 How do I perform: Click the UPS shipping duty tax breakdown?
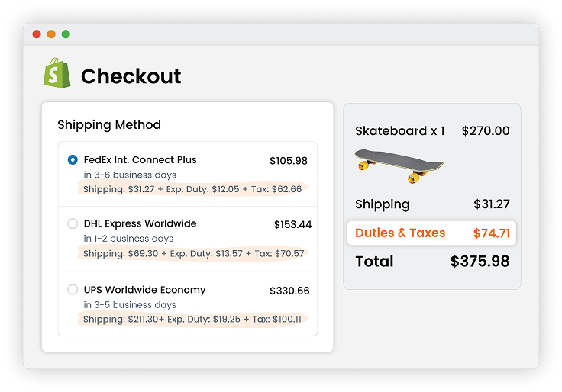194,319
